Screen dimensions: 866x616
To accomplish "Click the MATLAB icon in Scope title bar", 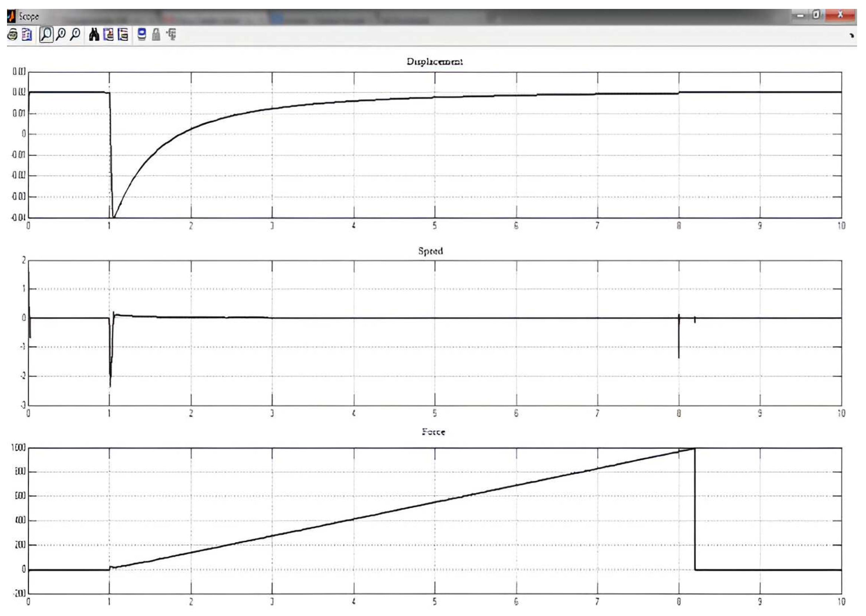I will coord(12,16).
